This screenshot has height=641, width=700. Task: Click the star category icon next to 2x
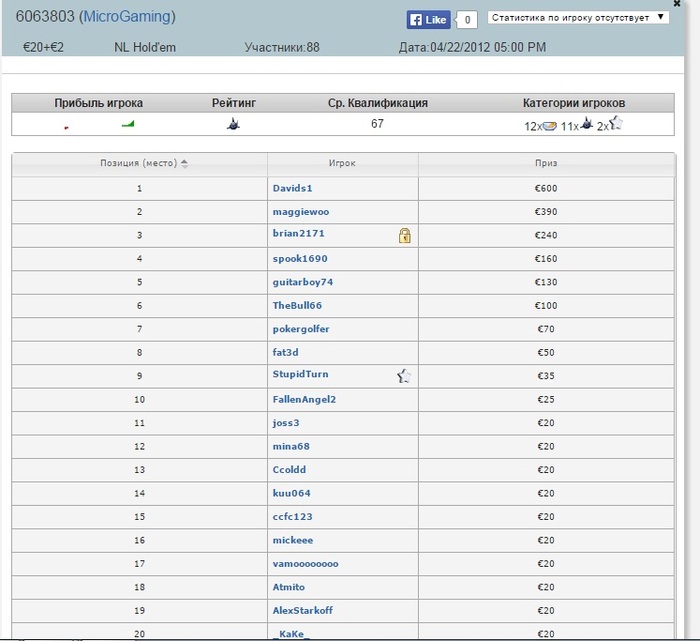pyautogui.click(x=616, y=123)
